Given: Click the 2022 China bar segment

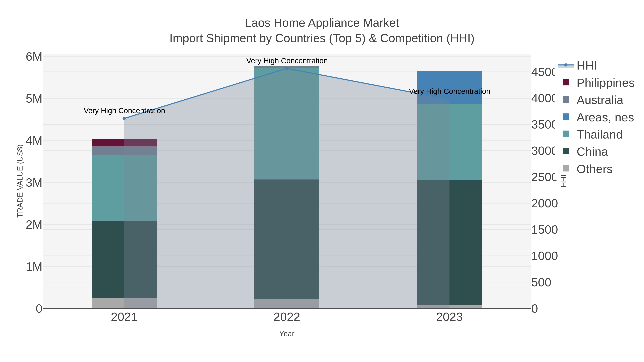Looking at the screenshot, I should click(287, 239).
